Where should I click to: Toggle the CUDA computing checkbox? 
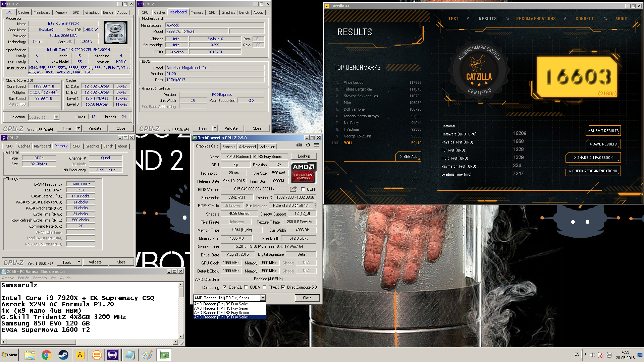(246, 287)
